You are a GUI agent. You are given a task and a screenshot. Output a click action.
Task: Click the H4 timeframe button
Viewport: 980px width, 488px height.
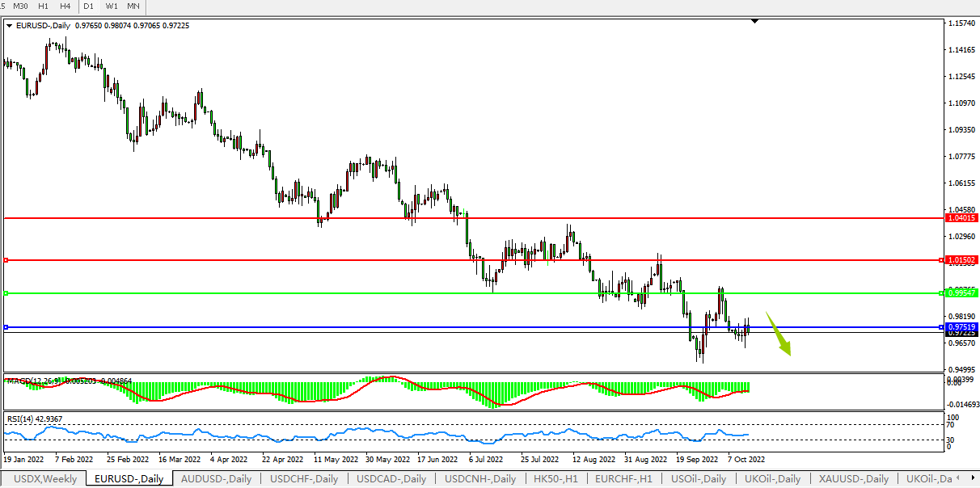[65, 6]
